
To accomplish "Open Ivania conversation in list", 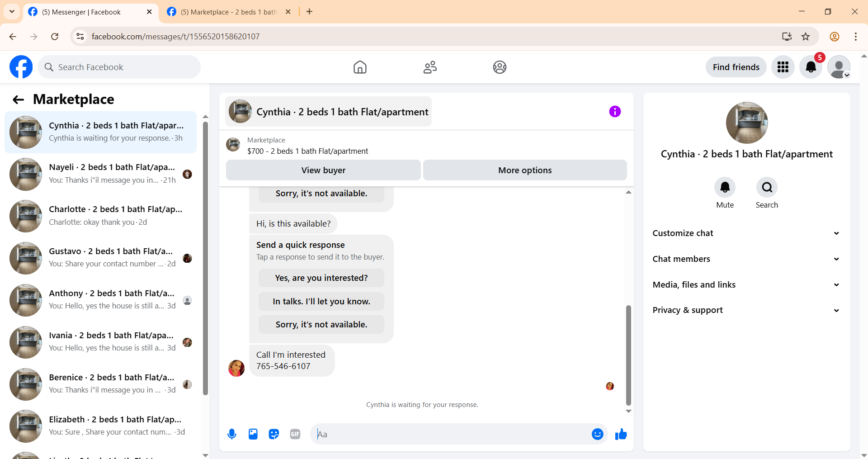I will tap(101, 342).
